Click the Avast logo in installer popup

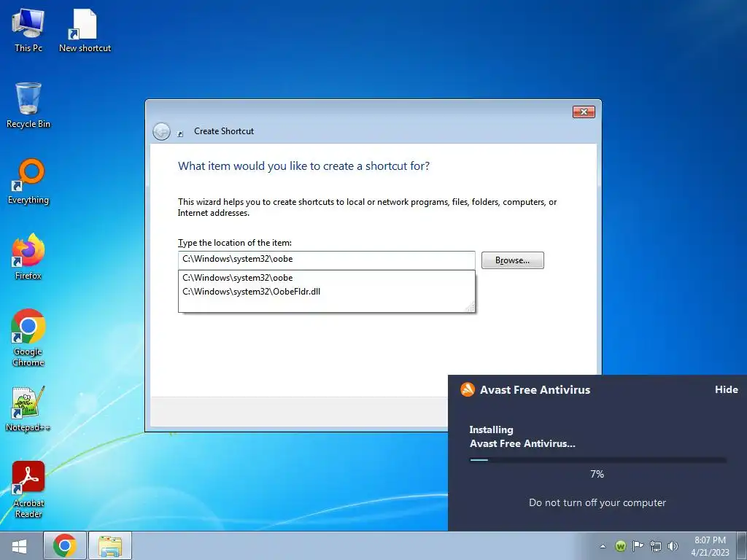click(468, 389)
